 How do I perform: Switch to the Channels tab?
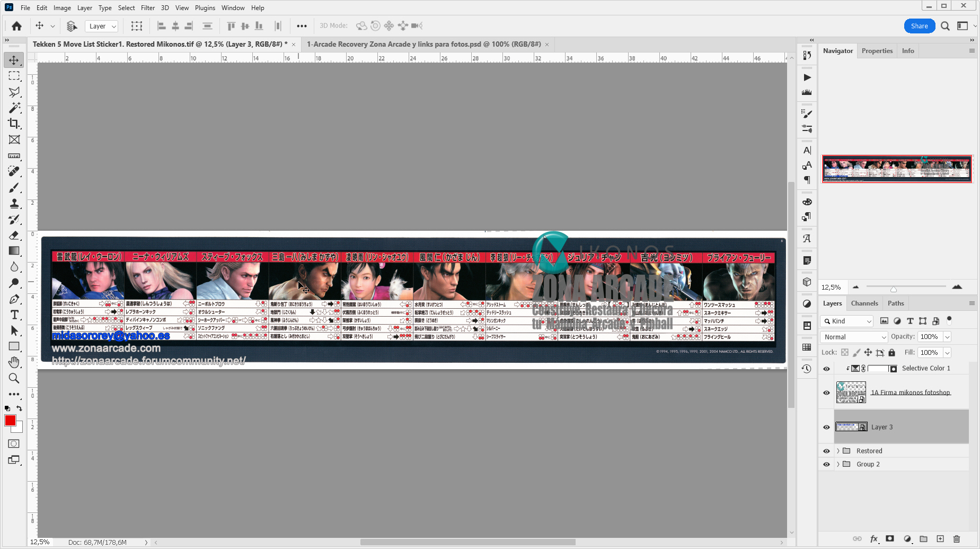(864, 303)
